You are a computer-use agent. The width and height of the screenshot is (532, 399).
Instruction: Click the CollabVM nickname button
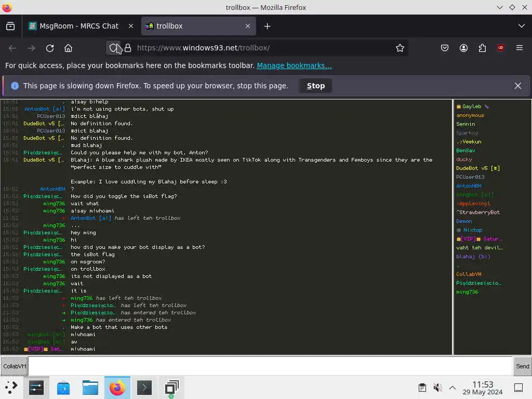click(x=14, y=366)
